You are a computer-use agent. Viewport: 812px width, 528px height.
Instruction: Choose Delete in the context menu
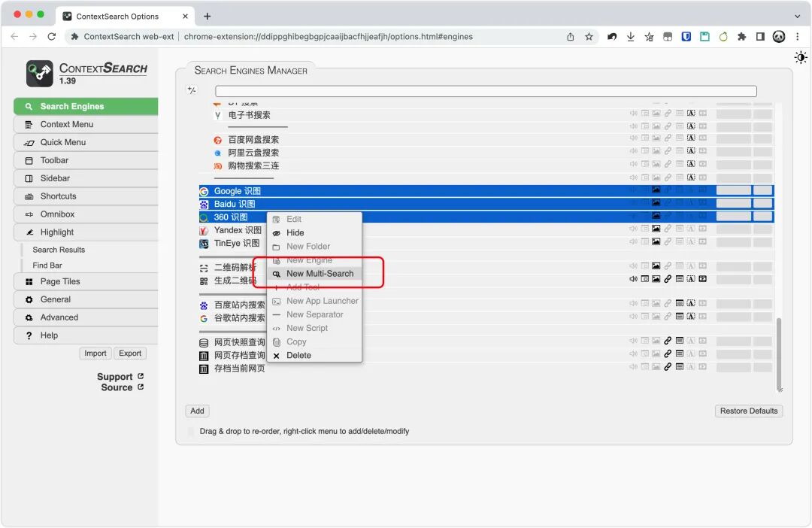[314, 356]
